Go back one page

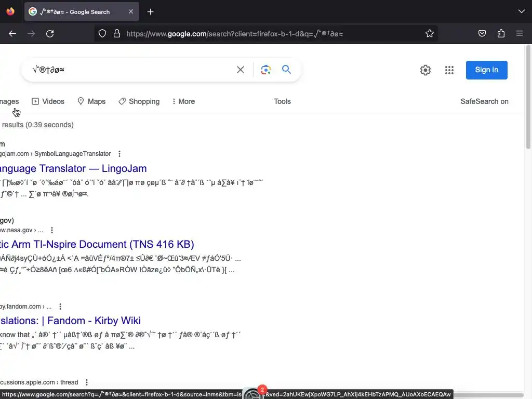12,34
